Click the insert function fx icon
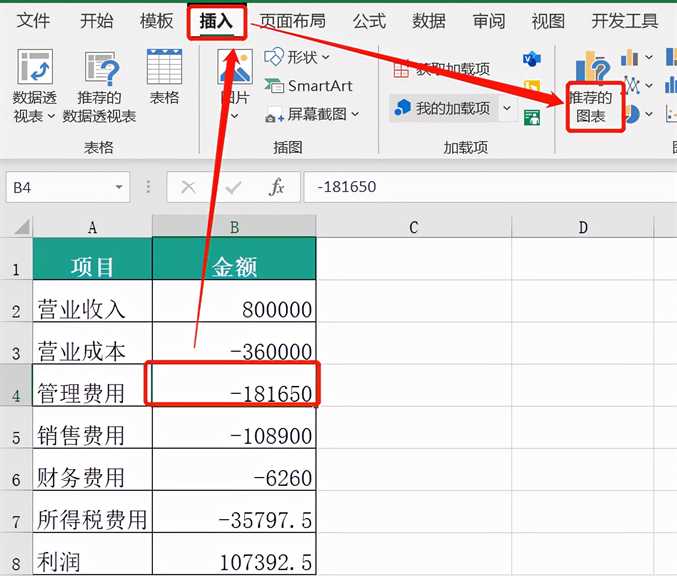 pyautogui.click(x=277, y=187)
